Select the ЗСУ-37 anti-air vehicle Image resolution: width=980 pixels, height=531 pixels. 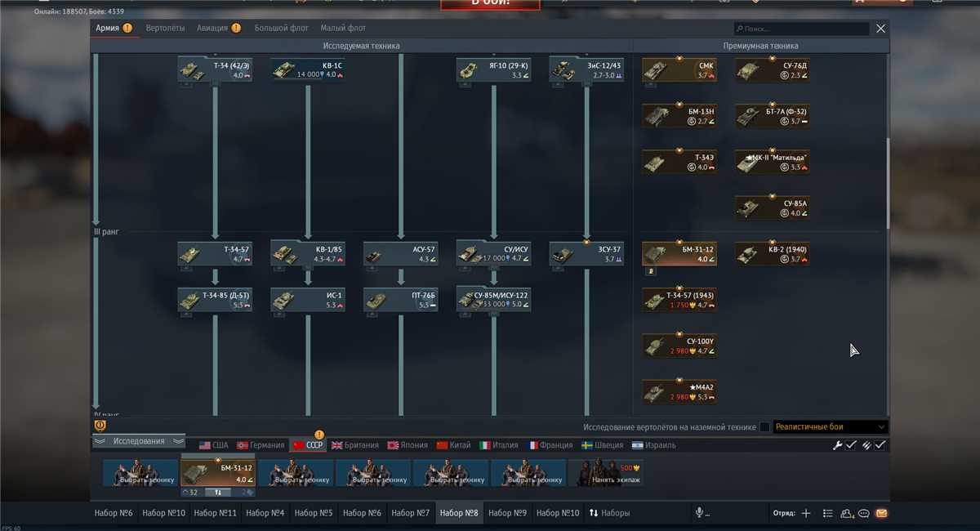(587, 253)
